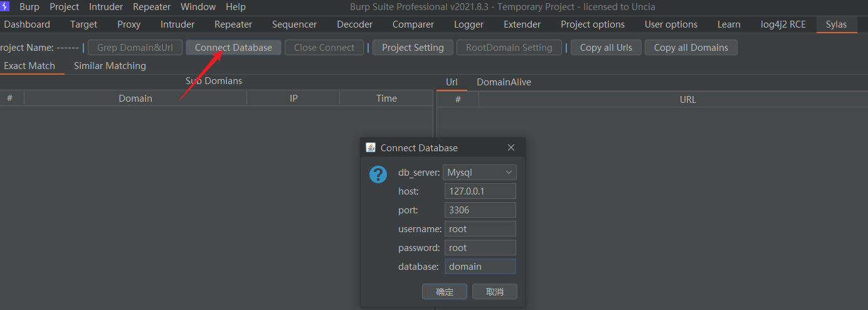Open the Burp menu

pos(29,7)
